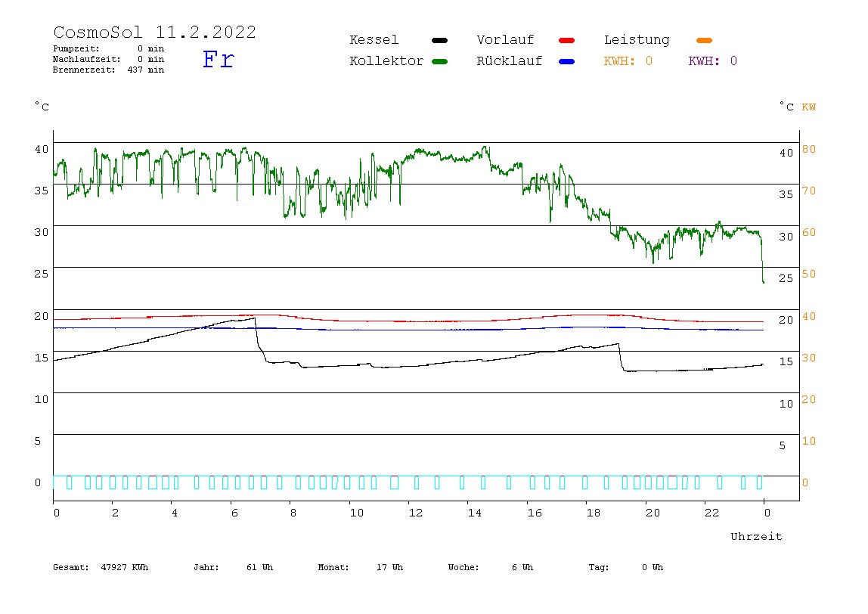Click the orange "60" KW axis tick
Image resolution: width=868 pixels, height=614 pixels.
(x=809, y=233)
